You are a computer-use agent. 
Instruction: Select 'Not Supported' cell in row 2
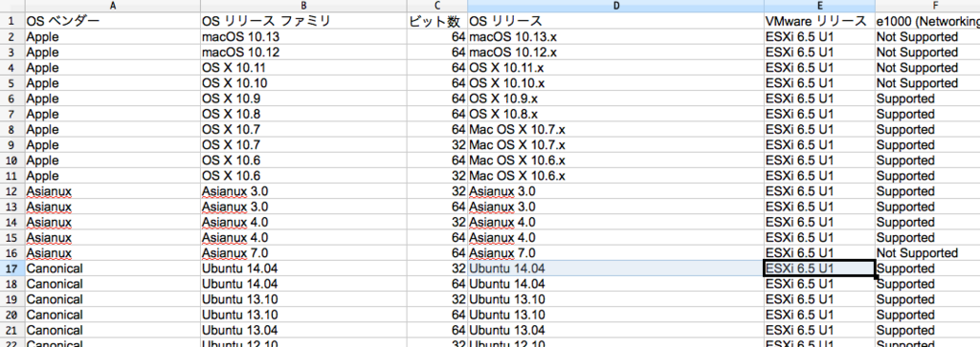pyautogui.click(x=926, y=37)
